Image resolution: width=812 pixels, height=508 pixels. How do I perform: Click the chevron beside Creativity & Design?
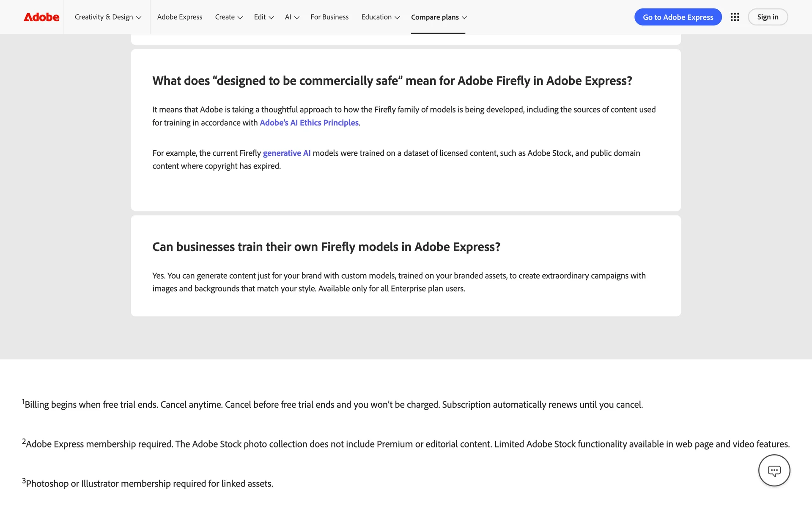pos(139,17)
